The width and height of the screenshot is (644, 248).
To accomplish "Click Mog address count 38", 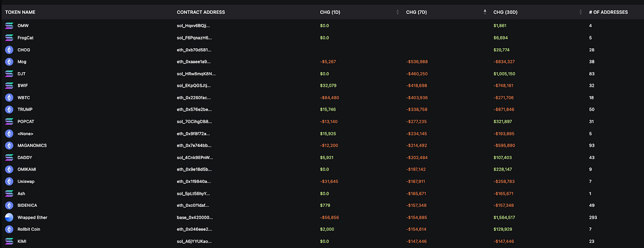I will click(x=592, y=62).
